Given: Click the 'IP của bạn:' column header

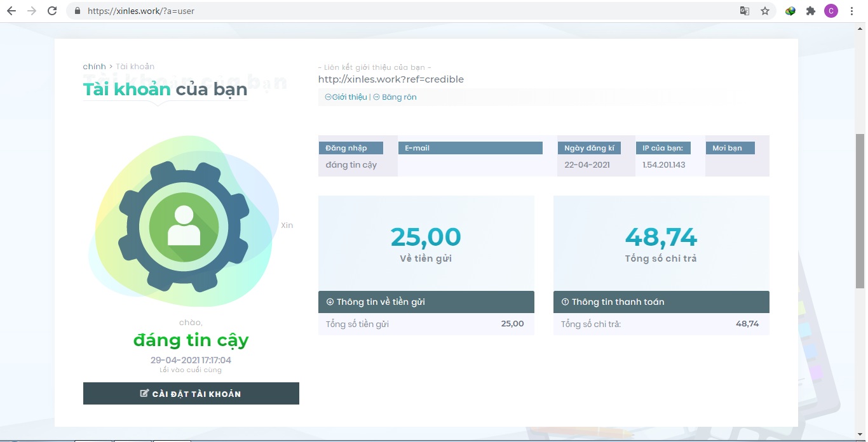Looking at the screenshot, I should click(x=665, y=148).
